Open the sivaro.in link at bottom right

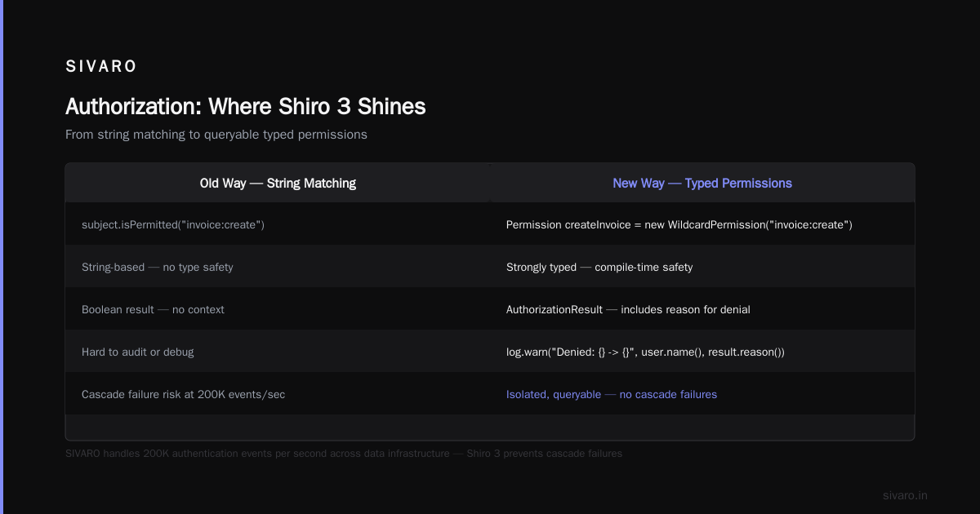pos(905,495)
